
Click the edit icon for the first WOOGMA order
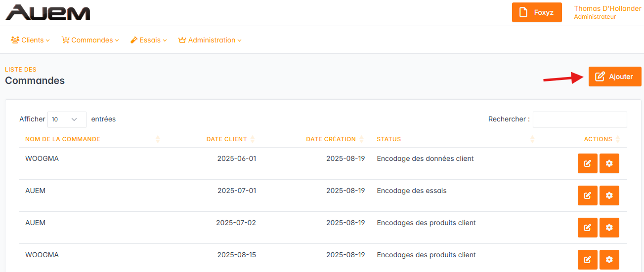click(x=587, y=163)
